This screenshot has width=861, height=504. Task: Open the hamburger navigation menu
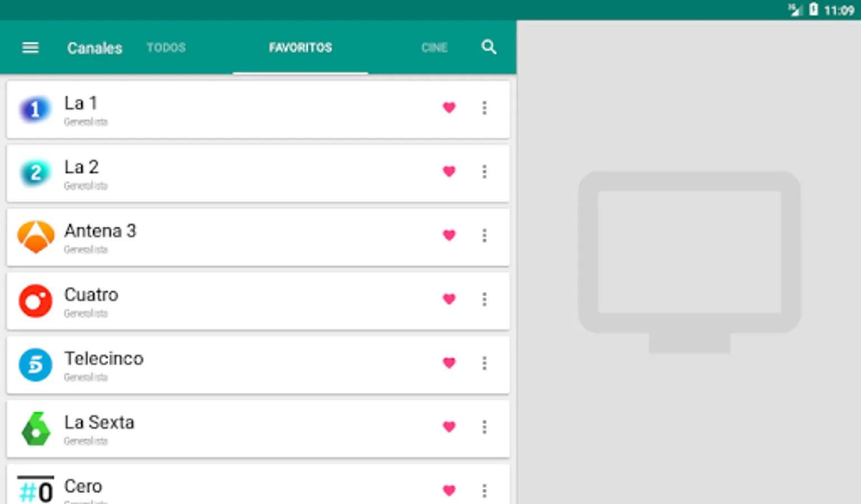30,48
